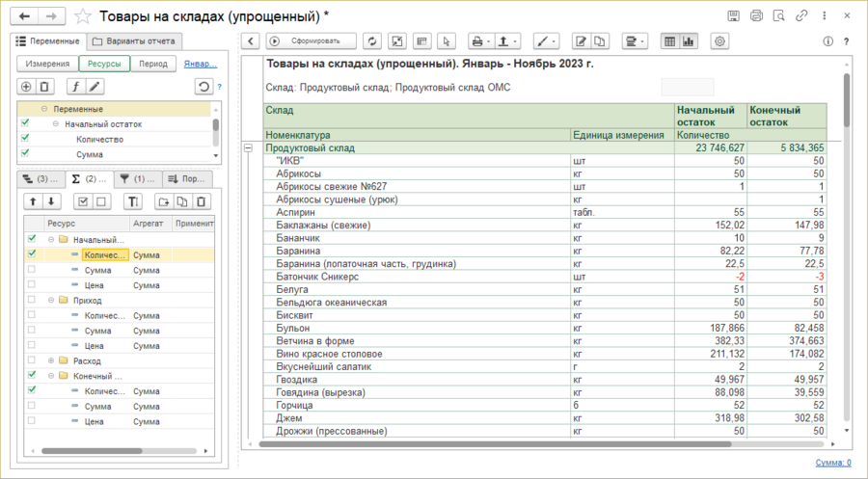Open the three-dot more actions menu
Image resolution: width=868 pixels, height=479 pixels.
tap(825, 16)
